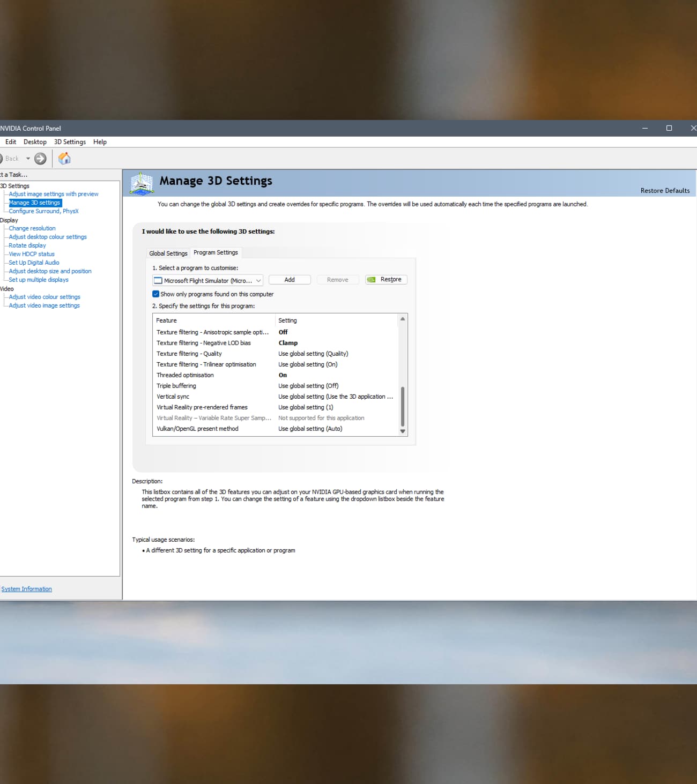This screenshot has height=784, width=697.
Task: Select Threaded optimisation On setting
Action: (x=283, y=375)
